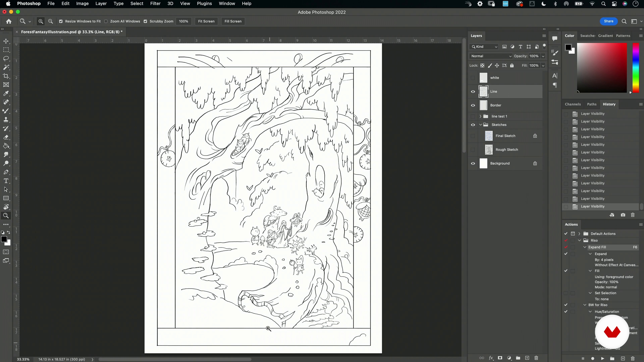The width and height of the screenshot is (644, 362).
Task: Select the Crop tool
Action: point(6,76)
